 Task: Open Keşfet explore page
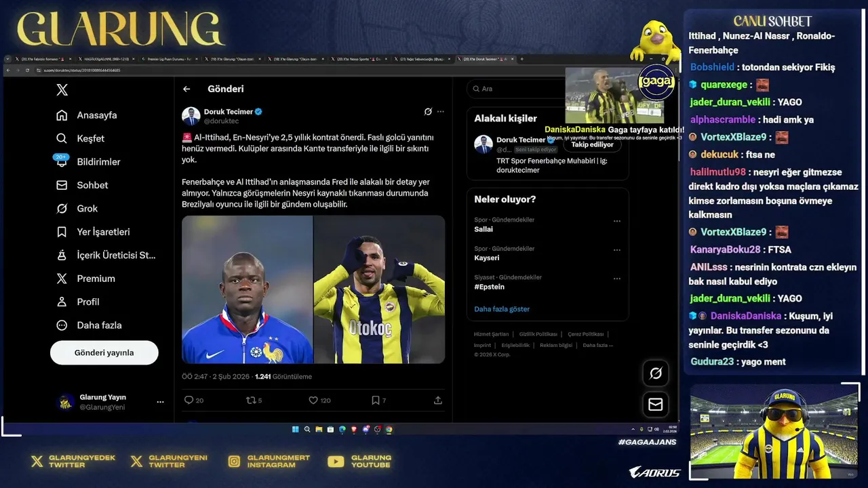(x=81, y=138)
